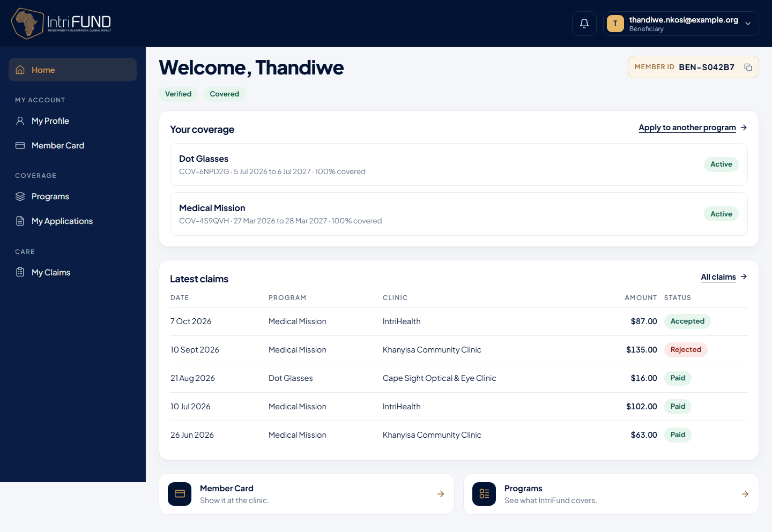Open My Profile in the sidebar
This screenshot has width=772, height=532.
pos(73,121)
